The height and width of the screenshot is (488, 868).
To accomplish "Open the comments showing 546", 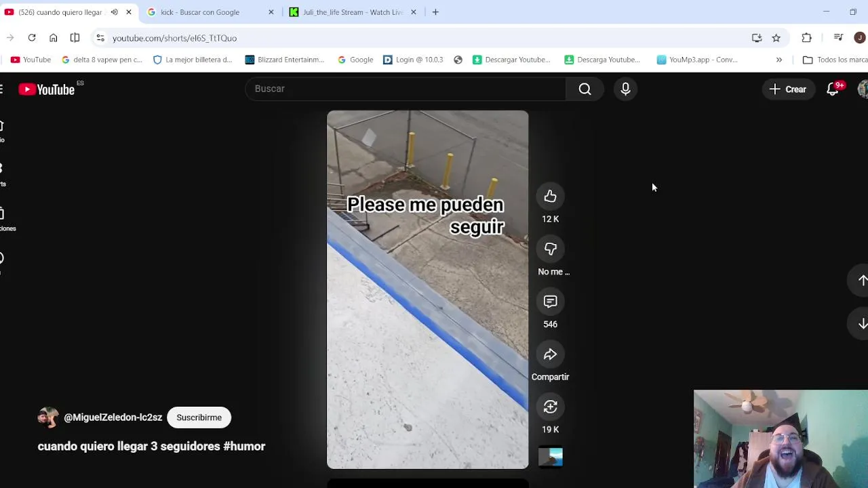I will pyautogui.click(x=550, y=302).
